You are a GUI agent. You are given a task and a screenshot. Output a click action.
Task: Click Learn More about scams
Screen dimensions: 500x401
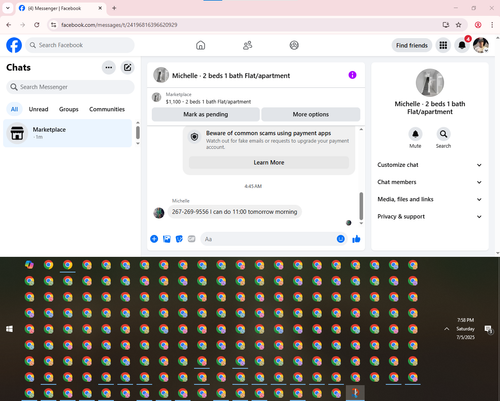(269, 162)
